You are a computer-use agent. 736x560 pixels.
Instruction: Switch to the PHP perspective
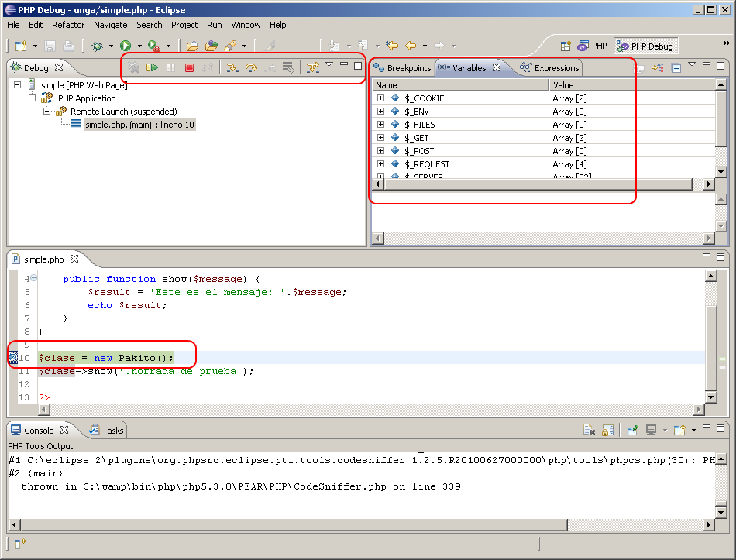click(x=592, y=46)
